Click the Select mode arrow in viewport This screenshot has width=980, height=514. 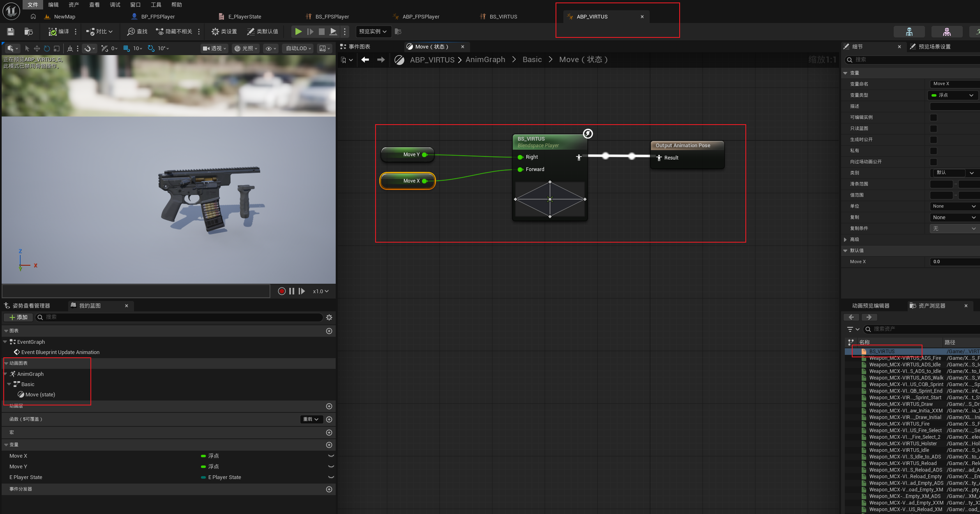point(27,49)
